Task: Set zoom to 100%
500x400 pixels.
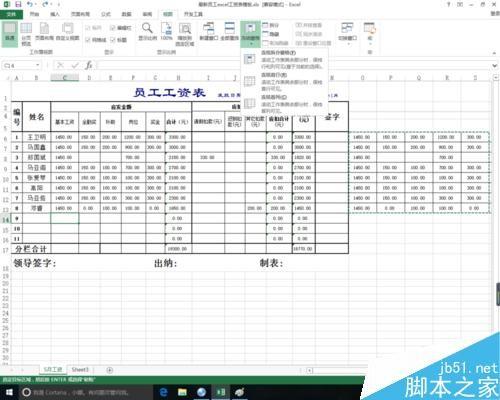Action: [166, 32]
